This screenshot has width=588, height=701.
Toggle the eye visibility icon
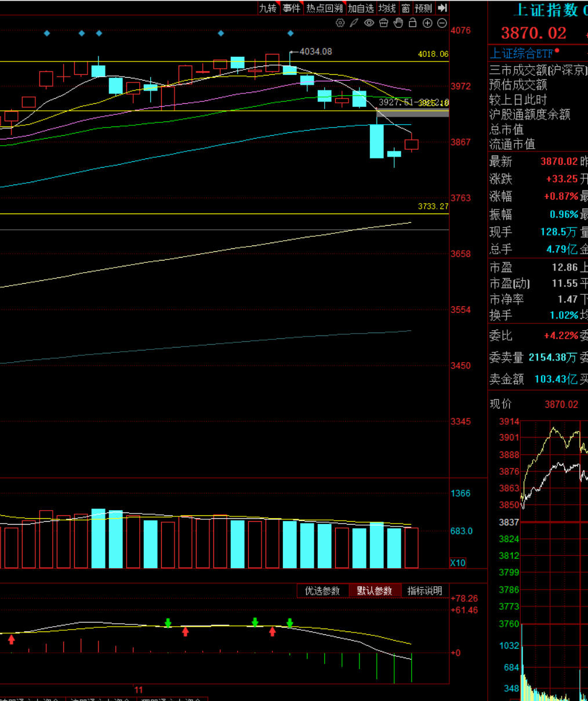point(369,23)
